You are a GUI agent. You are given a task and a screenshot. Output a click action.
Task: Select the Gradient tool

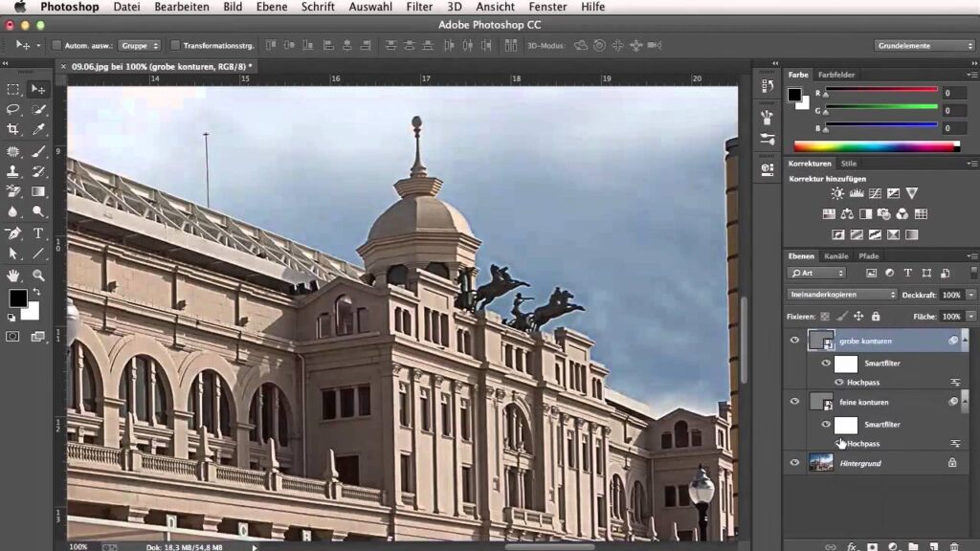[38, 191]
